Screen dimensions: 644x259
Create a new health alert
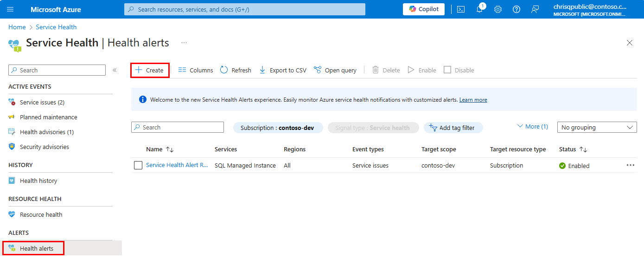click(x=150, y=70)
